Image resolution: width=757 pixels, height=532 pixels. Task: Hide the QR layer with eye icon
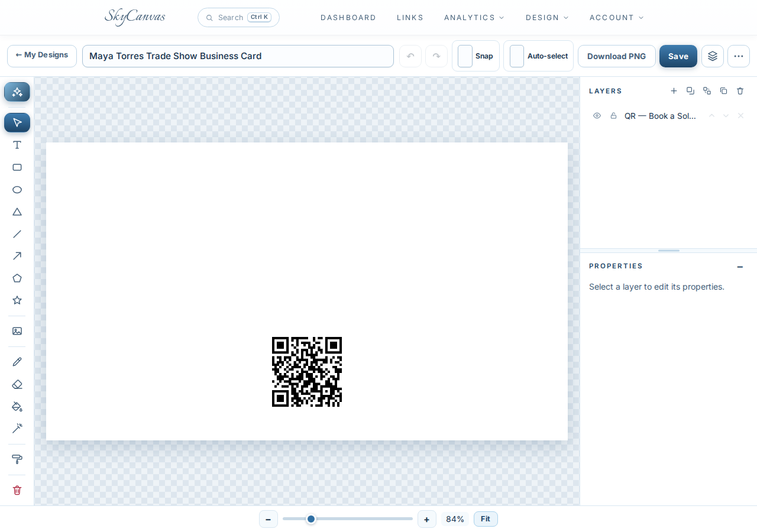click(x=597, y=116)
